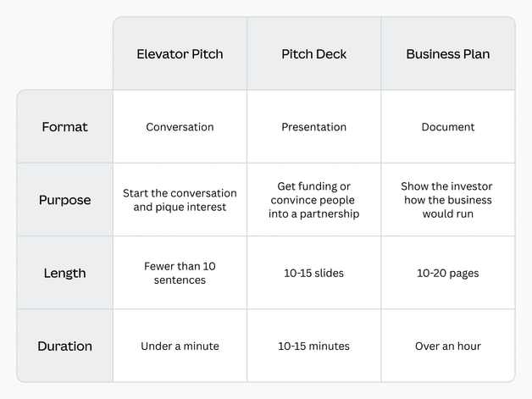Click 'Show the investor how the business' cell
The image size is (532, 399).
[447, 200]
